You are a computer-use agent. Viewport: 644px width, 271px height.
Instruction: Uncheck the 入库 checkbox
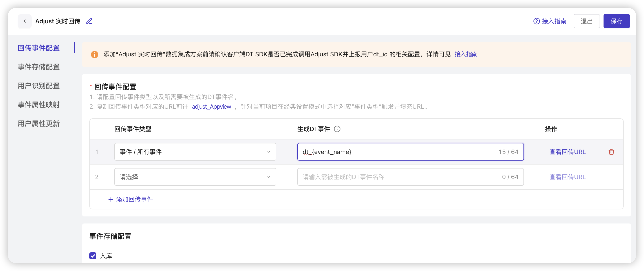click(x=93, y=256)
